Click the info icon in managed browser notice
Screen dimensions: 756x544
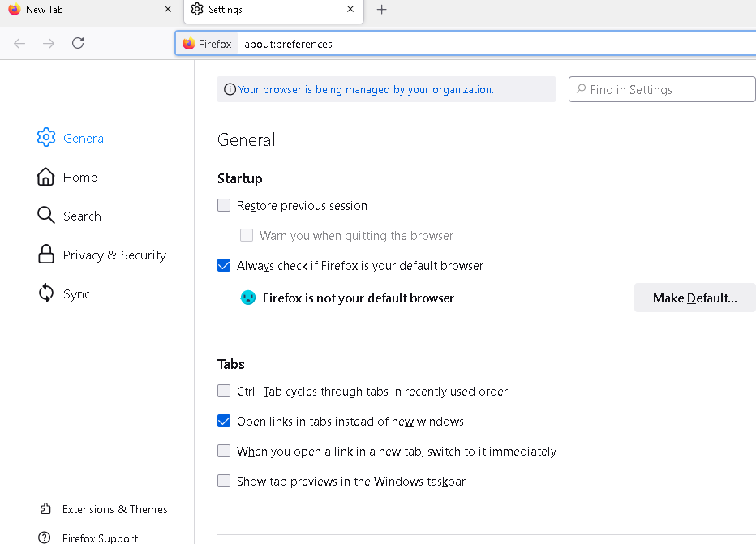click(x=230, y=89)
